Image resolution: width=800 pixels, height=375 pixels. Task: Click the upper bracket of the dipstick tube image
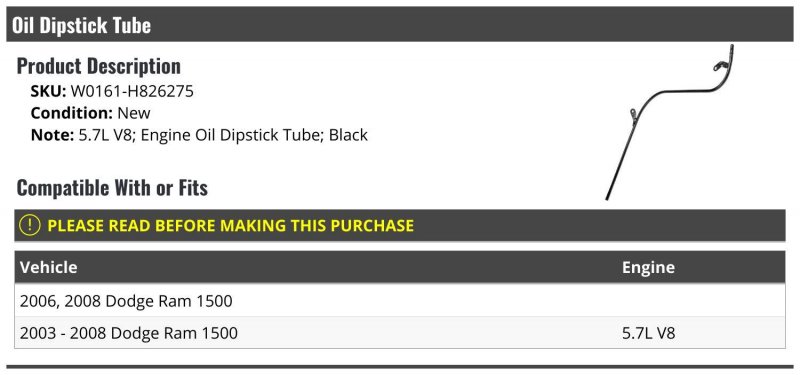click(719, 65)
